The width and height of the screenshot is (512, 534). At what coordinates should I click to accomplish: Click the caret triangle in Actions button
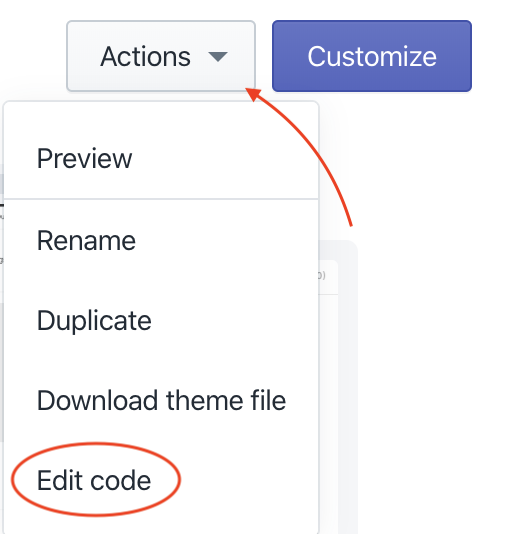[x=218, y=57]
